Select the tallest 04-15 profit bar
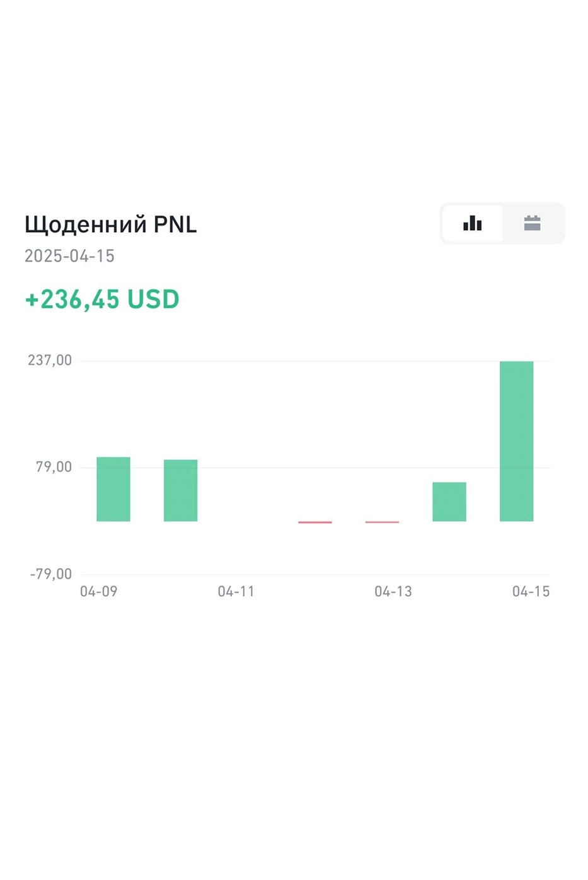 [516, 441]
